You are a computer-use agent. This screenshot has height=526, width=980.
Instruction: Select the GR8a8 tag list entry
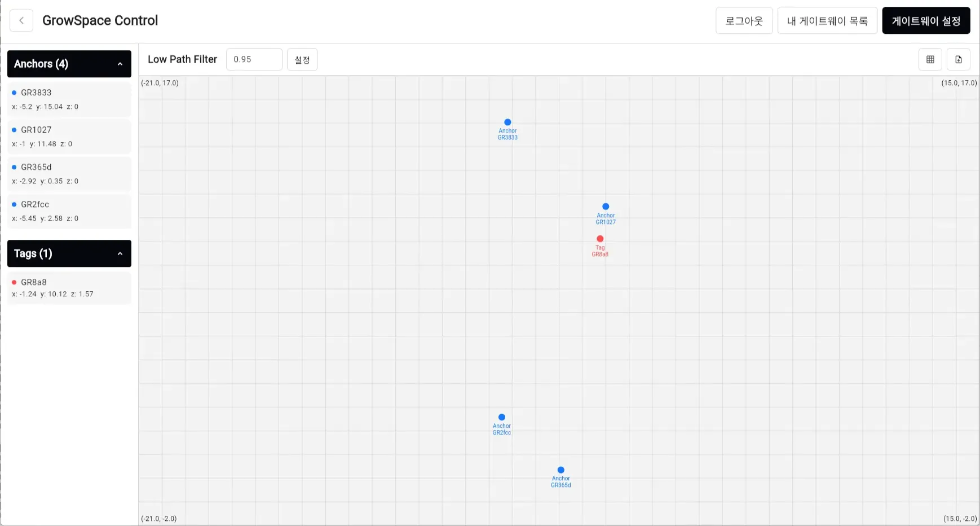point(69,288)
